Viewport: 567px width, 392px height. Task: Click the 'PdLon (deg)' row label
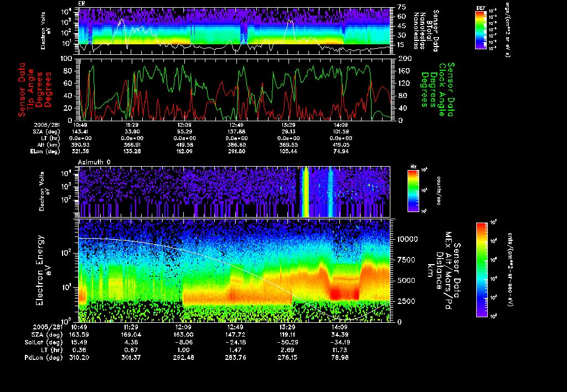[x=43, y=357]
